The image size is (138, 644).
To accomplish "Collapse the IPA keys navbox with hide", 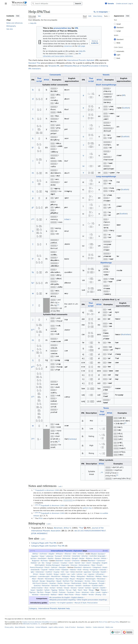I will coord(105,551).
